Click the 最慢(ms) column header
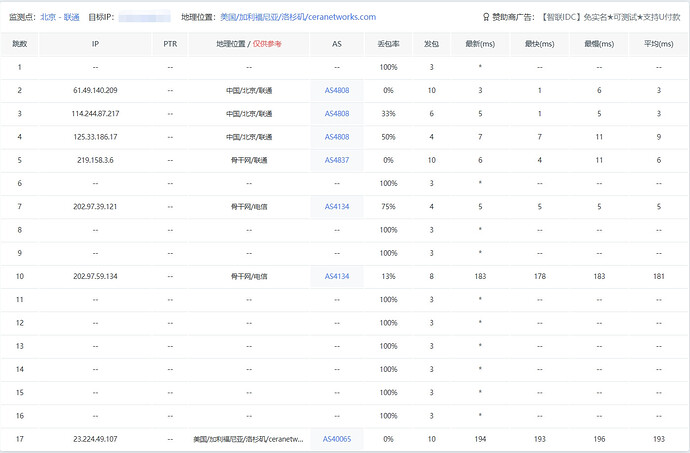The width and height of the screenshot is (690, 453). click(599, 44)
